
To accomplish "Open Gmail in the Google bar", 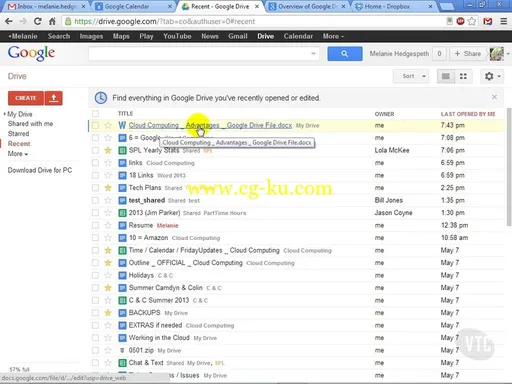I will (238, 36).
